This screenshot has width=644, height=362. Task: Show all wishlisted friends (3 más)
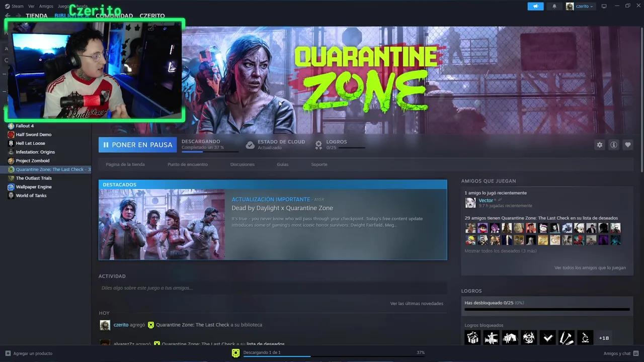(x=501, y=251)
